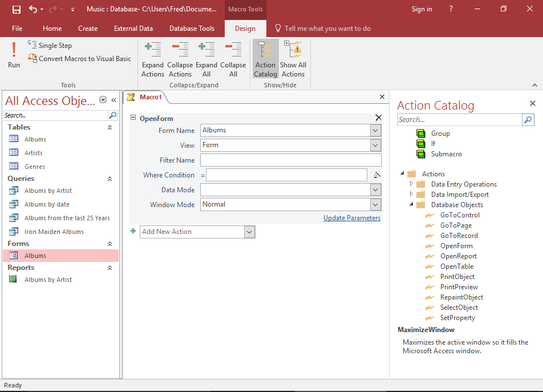Select Albums from the last 25 Years query
This screenshot has width=543, height=392.
pos(67,218)
